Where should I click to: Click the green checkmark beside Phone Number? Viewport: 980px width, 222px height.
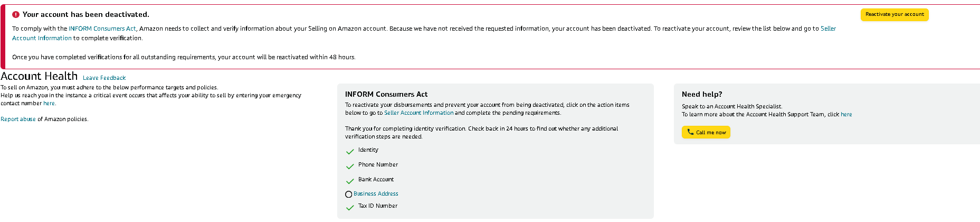click(x=350, y=166)
